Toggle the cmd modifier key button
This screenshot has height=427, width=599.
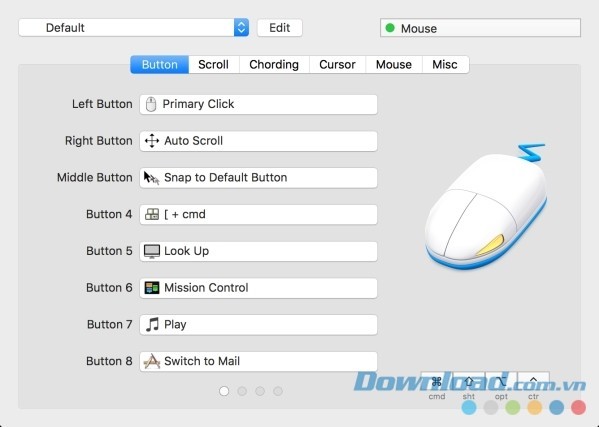tap(437, 381)
